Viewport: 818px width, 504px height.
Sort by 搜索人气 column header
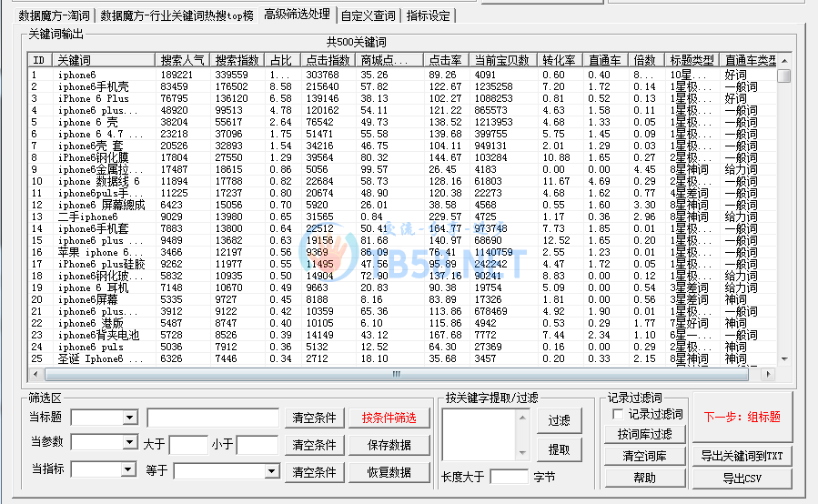182,60
